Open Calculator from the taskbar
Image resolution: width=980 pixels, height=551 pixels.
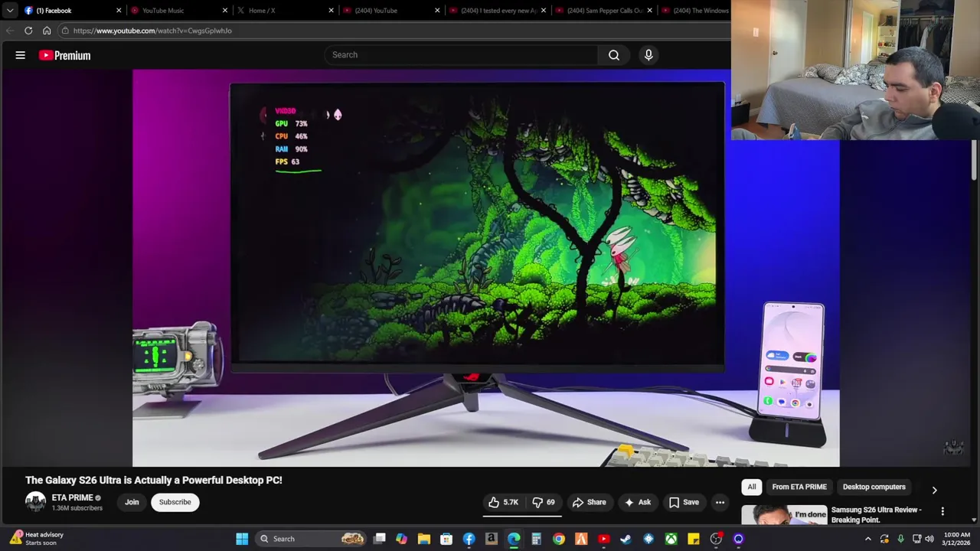pos(536,539)
